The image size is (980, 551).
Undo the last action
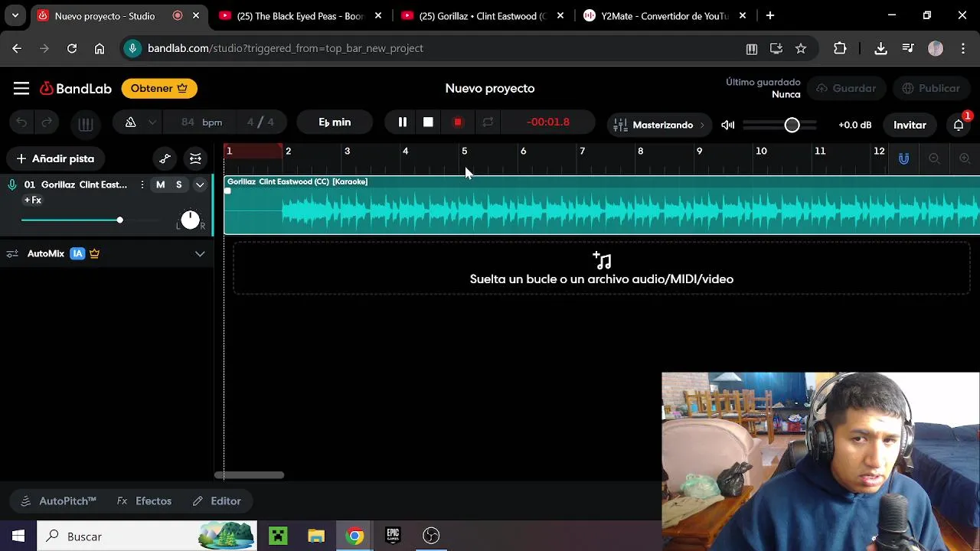(21, 122)
